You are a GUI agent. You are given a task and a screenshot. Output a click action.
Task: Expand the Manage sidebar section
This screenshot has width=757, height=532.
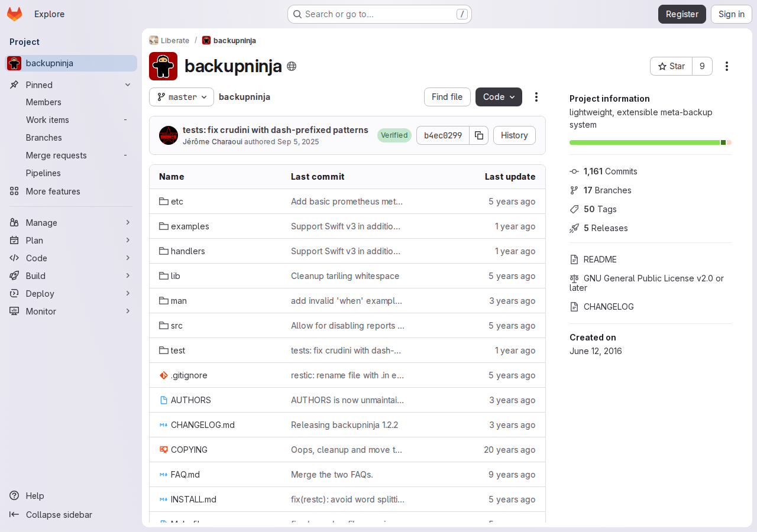pyautogui.click(x=71, y=223)
